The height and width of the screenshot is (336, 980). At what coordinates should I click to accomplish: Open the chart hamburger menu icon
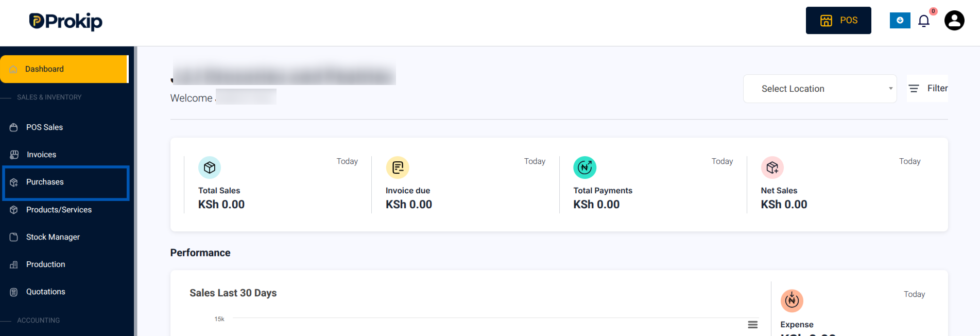753,325
